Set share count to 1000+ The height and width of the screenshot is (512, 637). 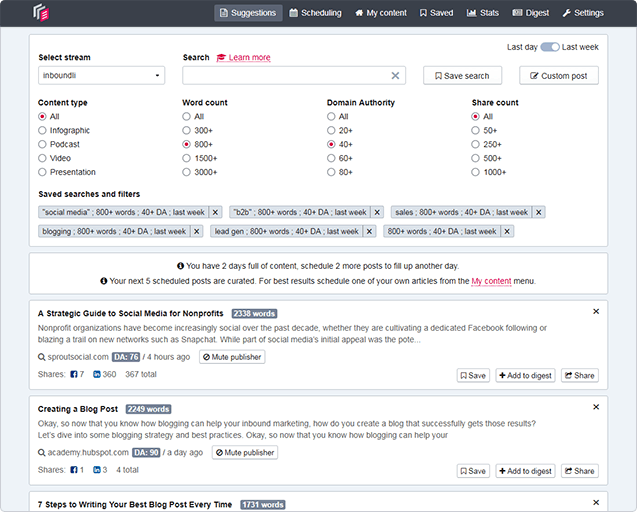(x=475, y=172)
